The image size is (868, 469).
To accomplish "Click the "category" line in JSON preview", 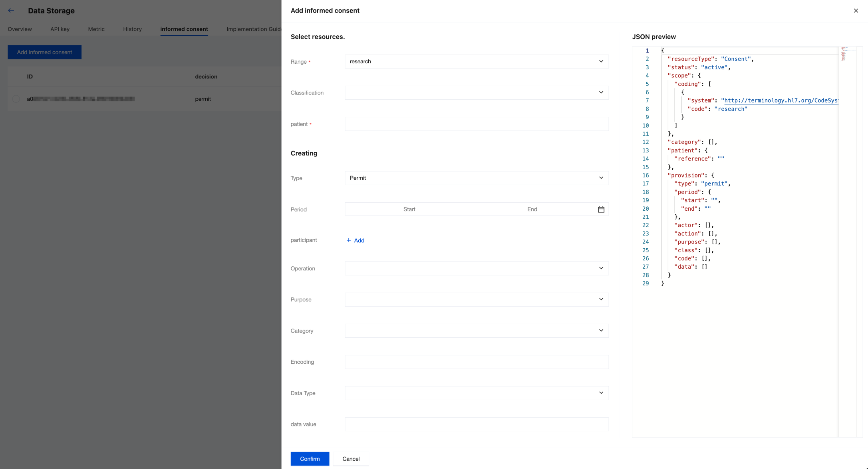I will coord(692,142).
